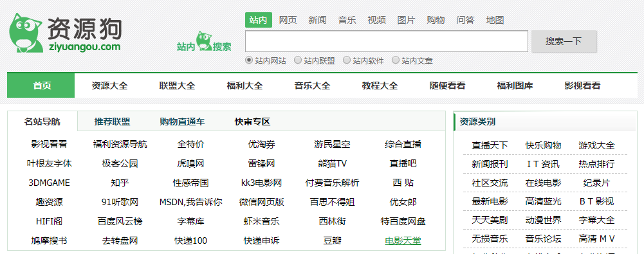
Task: Open the 鸠摩搜书 link
Action: [x=50, y=241]
